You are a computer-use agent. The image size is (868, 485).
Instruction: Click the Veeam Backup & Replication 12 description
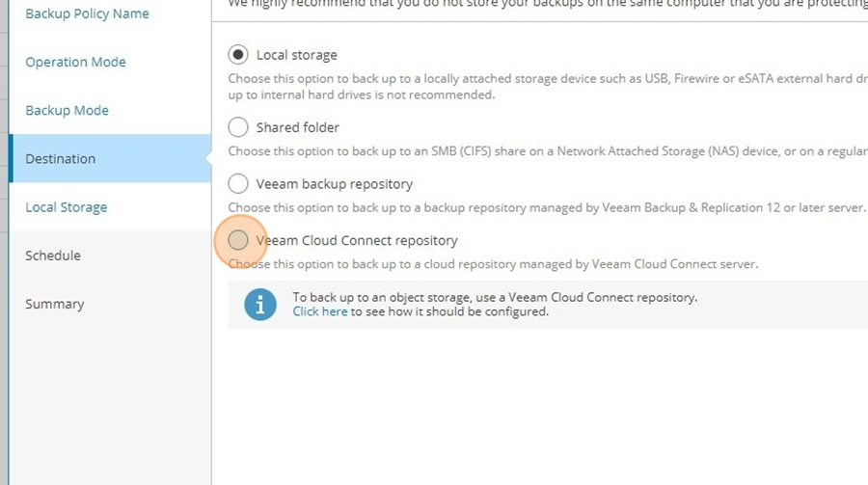coord(547,207)
